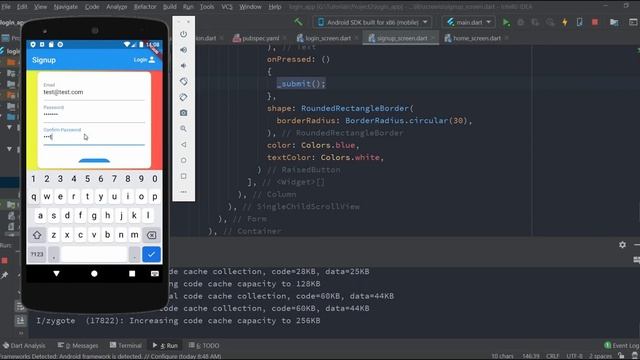640x360 pixels.
Task: Select the Run tool window tab
Action: coord(165,345)
